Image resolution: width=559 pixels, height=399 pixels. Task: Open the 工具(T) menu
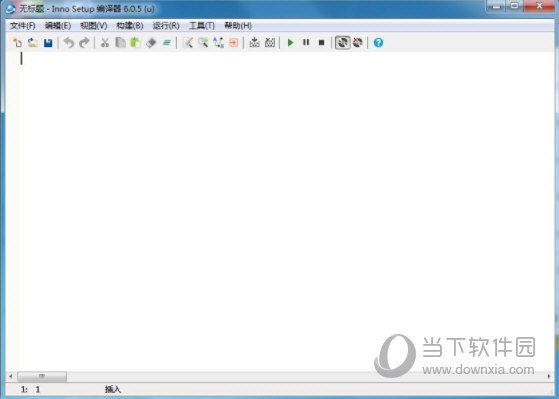[202, 26]
